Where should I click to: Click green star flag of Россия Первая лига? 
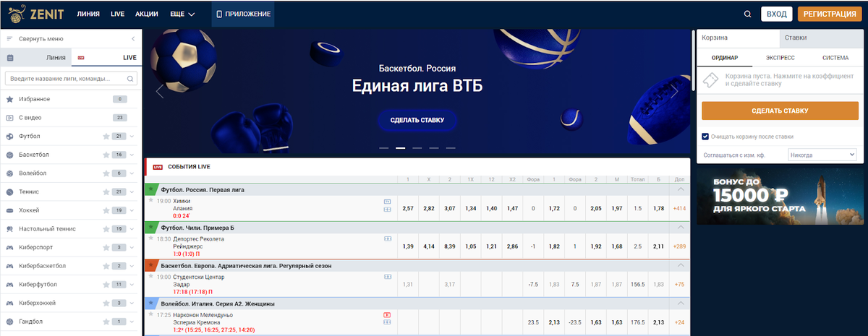tap(150, 189)
